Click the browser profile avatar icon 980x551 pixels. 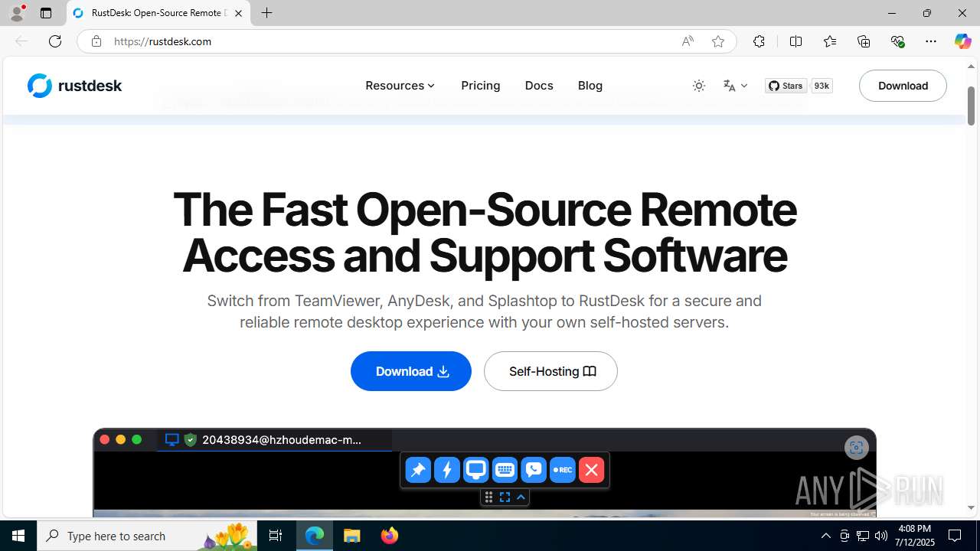point(17,13)
